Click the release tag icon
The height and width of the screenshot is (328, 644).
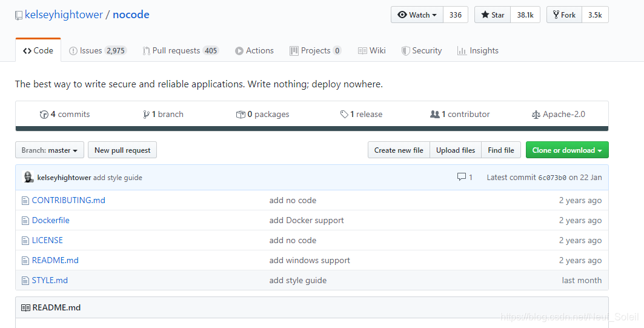click(344, 115)
